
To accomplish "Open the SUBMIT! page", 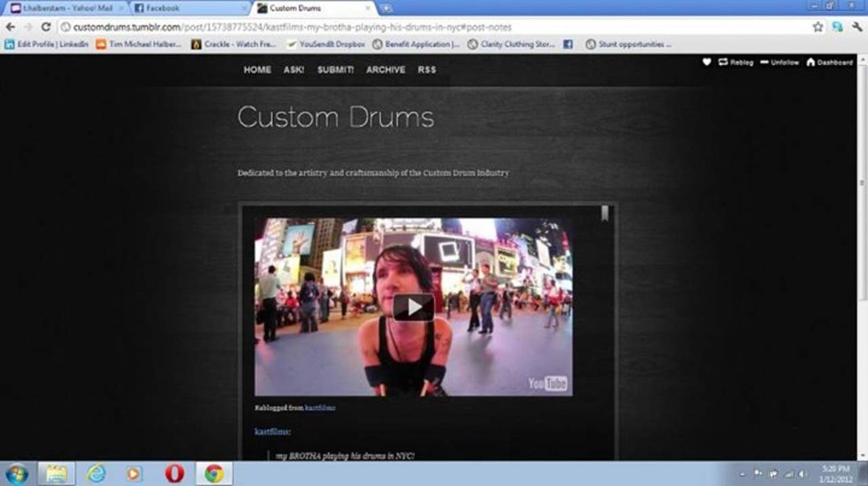I will click(335, 70).
